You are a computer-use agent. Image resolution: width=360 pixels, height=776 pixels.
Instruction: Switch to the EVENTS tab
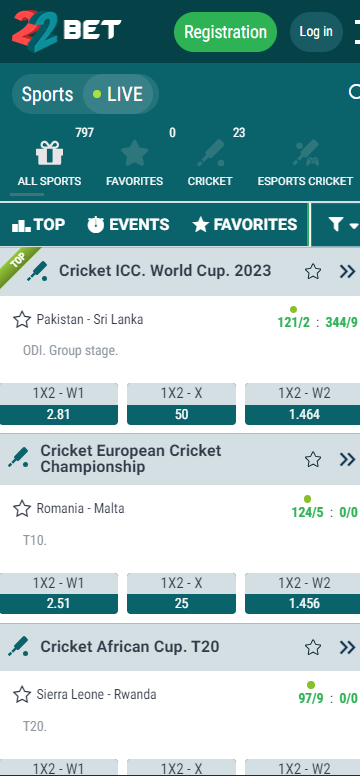point(128,225)
